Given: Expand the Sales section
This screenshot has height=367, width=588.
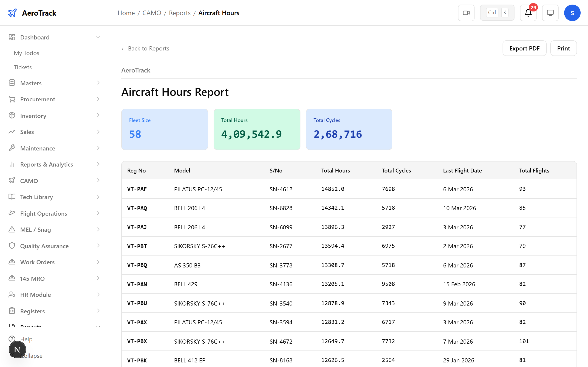Looking at the screenshot, I should pos(98,132).
